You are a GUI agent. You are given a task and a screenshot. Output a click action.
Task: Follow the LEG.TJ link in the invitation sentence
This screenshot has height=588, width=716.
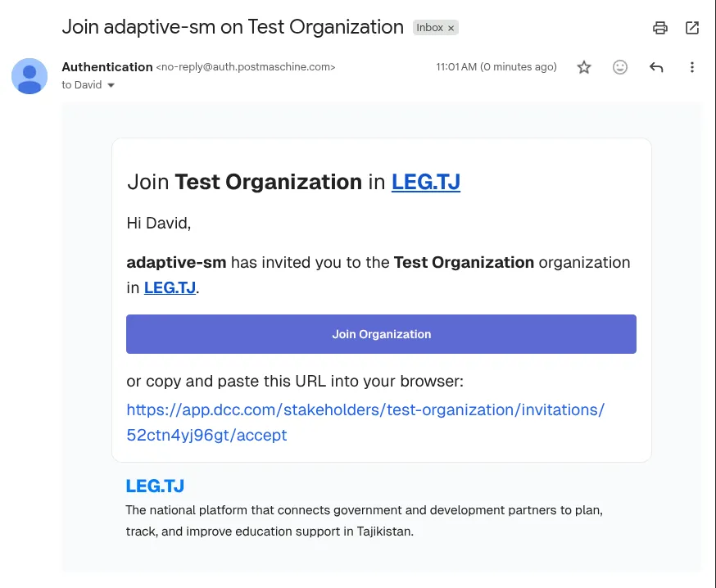pos(170,287)
